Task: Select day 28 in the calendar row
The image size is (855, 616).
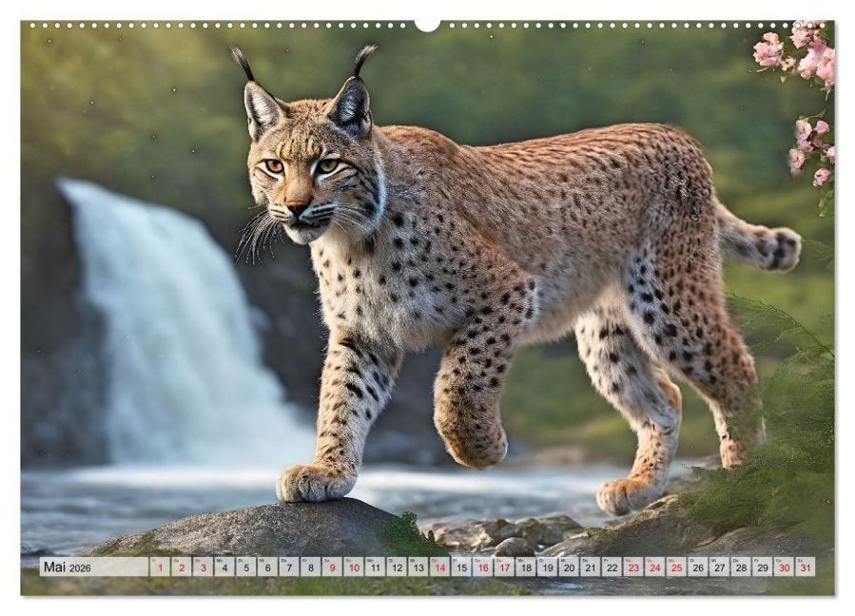Action: [x=741, y=567]
